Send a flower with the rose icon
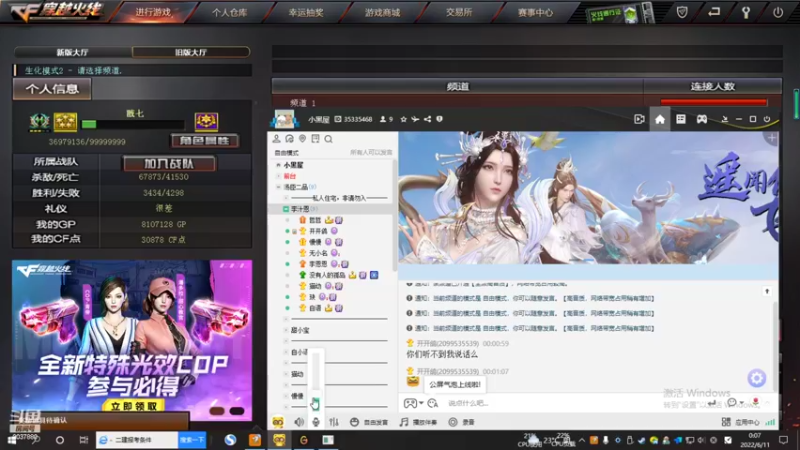The image size is (800, 450). [756, 402]
